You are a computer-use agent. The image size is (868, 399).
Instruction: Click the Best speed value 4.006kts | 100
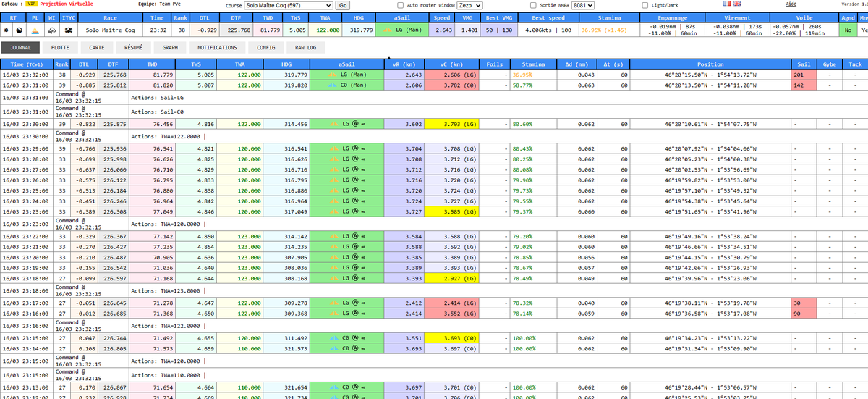(548, 30)
